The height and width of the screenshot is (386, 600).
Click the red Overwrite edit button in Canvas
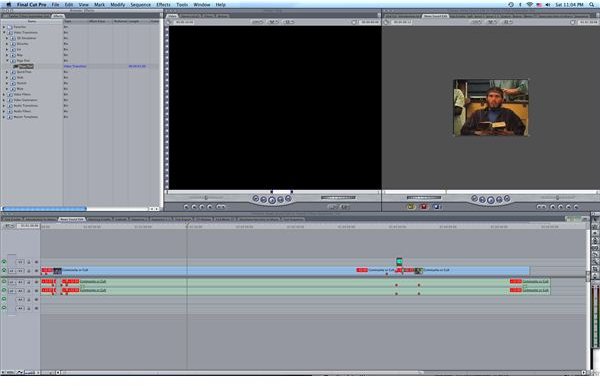pos(424,207)
